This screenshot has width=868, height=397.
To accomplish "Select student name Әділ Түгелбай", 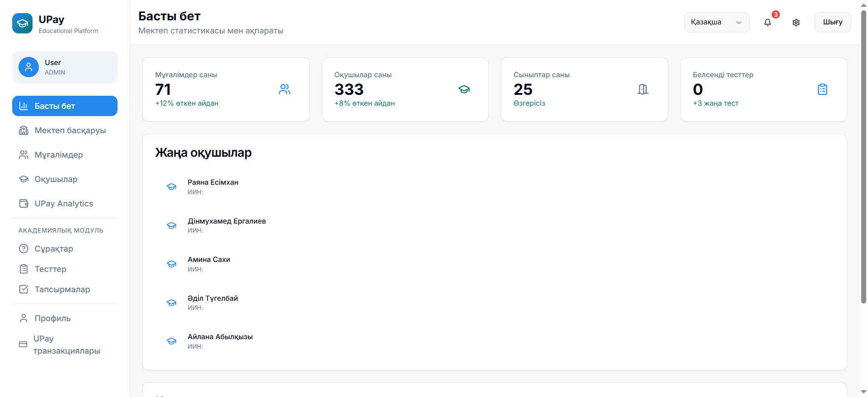I will click(x=212, y=298).
